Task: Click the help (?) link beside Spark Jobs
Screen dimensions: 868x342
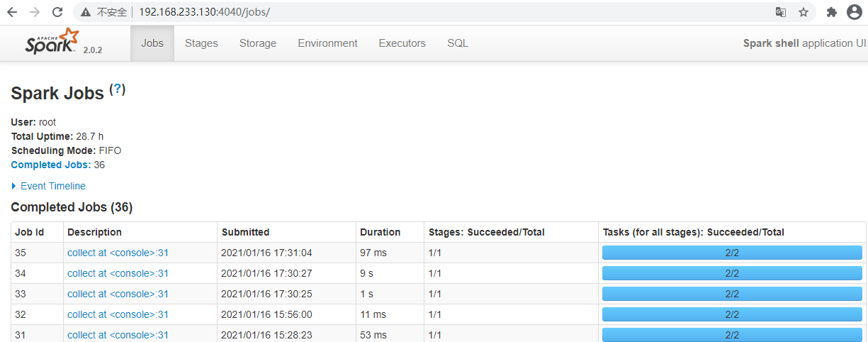Action: pos(117,89)
